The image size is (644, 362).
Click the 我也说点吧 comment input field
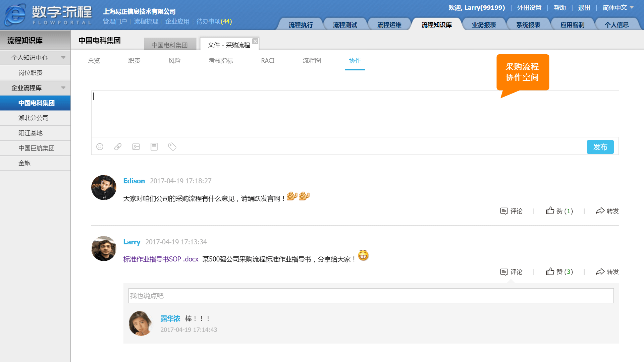tap(371, 296)
